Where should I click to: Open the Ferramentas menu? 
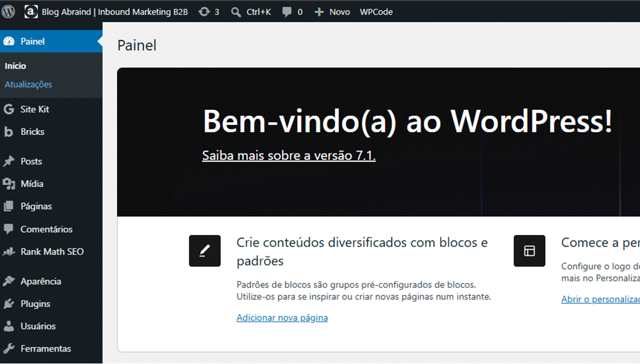point(51,349)
